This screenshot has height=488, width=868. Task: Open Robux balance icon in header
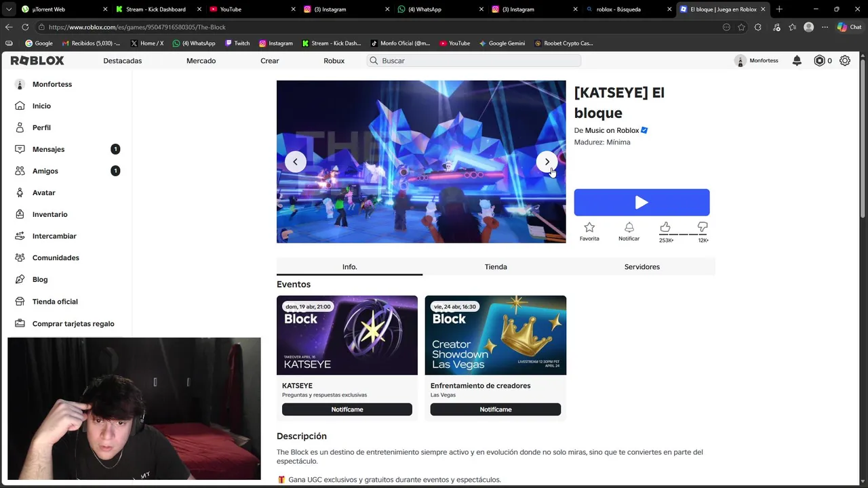(x=819, y=60)
